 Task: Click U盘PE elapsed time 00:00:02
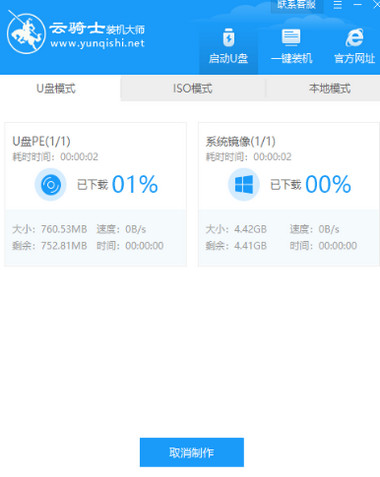79,157
